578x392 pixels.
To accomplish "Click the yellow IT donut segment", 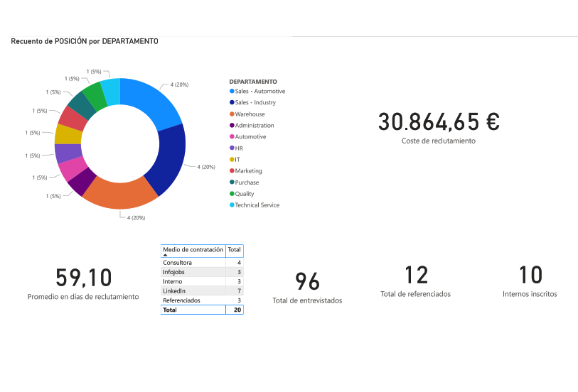I will coord(68,134).
